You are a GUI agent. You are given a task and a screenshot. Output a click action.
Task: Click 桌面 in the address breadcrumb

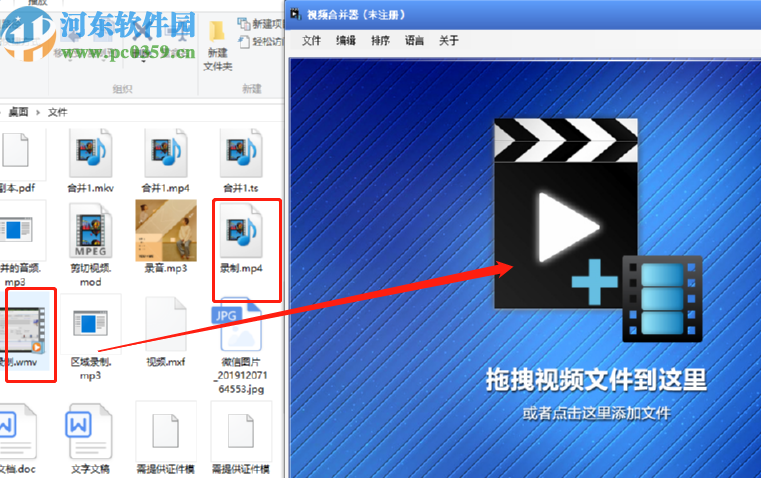(18, 112)
